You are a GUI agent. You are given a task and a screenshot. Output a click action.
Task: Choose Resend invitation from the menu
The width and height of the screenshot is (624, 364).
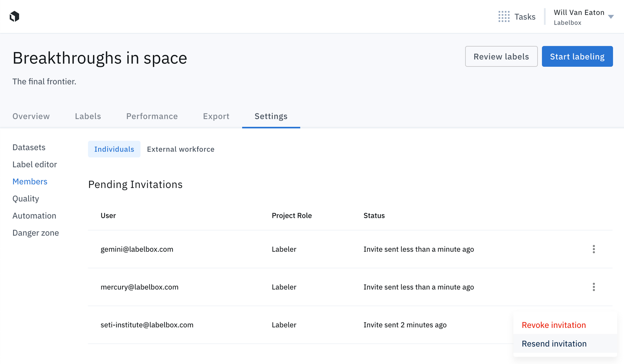565,343
